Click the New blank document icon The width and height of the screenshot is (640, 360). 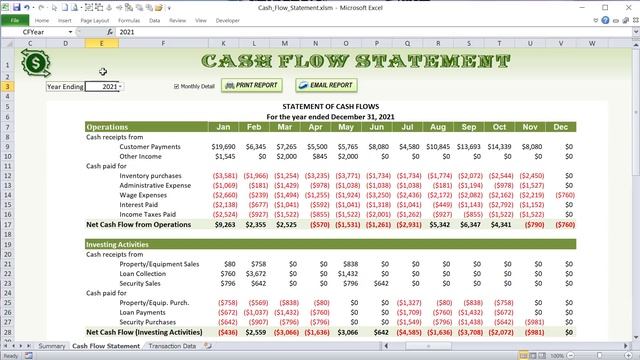click(x=64, y=7)
